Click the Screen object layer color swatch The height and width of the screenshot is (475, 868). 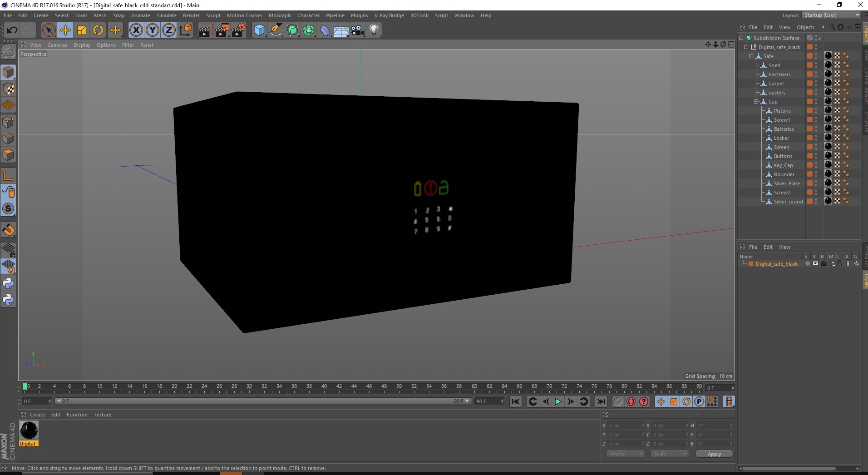[x=809, y=147]
